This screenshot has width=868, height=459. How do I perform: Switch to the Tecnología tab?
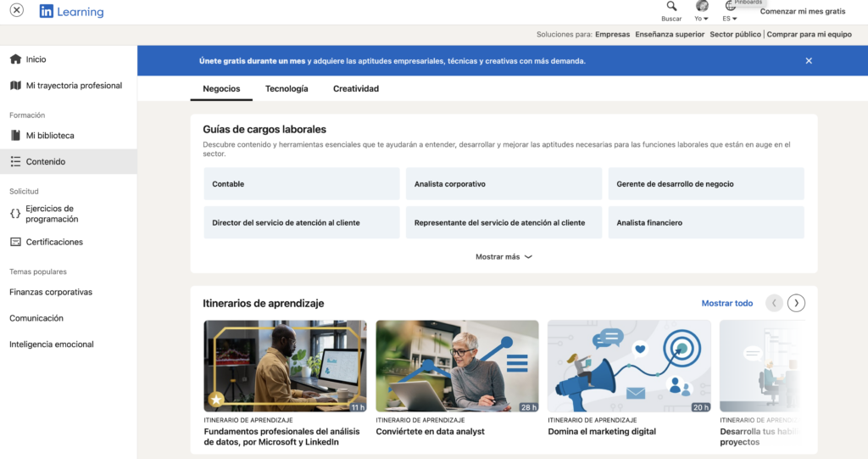click(x=287, y=89)
